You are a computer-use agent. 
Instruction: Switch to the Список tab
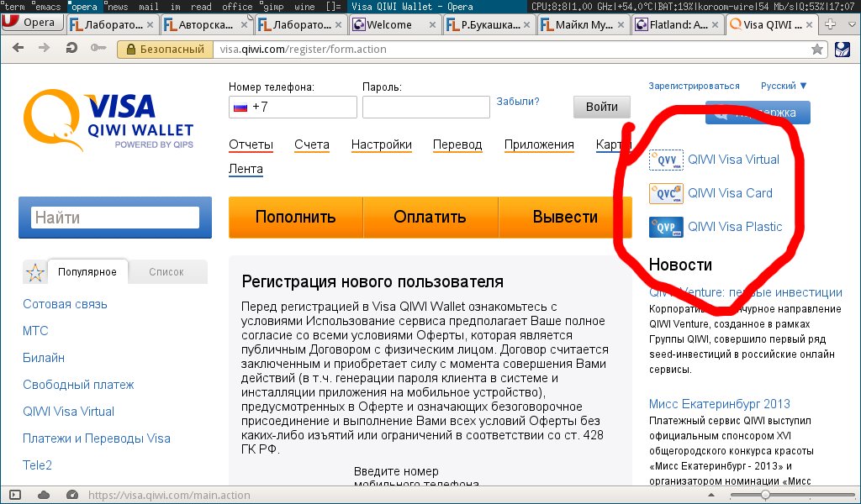[166, 272]
